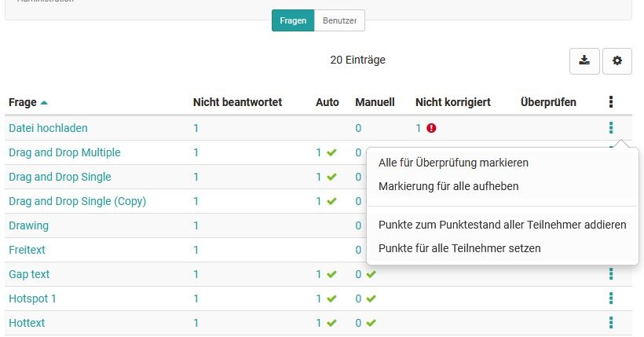Click the download export icon button

(x=584, y=60)
